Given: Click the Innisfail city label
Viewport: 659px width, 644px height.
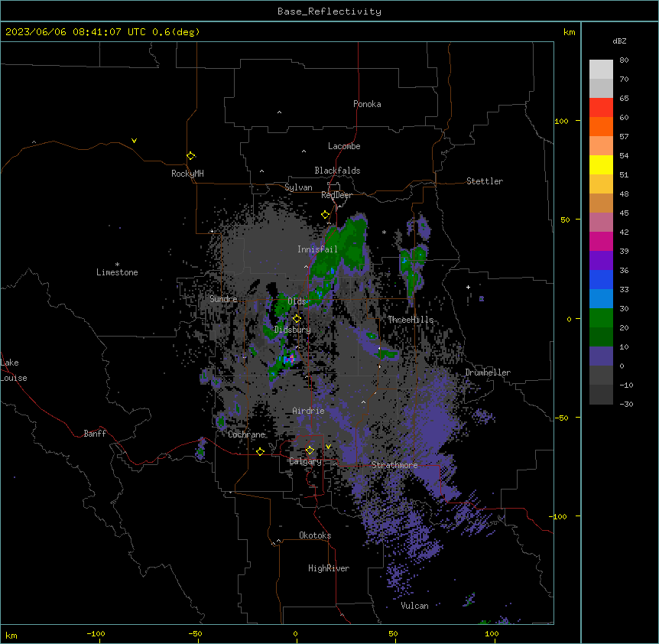Looking at the screenshot, I should click(317, 249).
